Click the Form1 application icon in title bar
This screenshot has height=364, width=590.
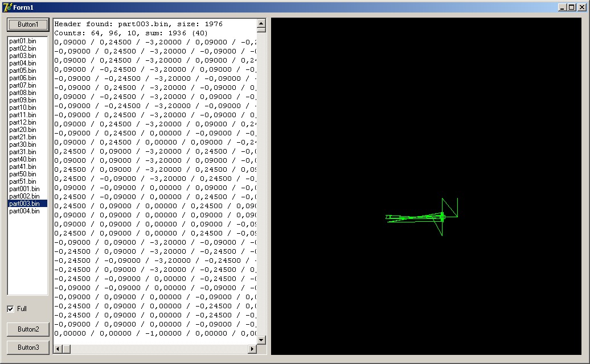tap(7, 7)
